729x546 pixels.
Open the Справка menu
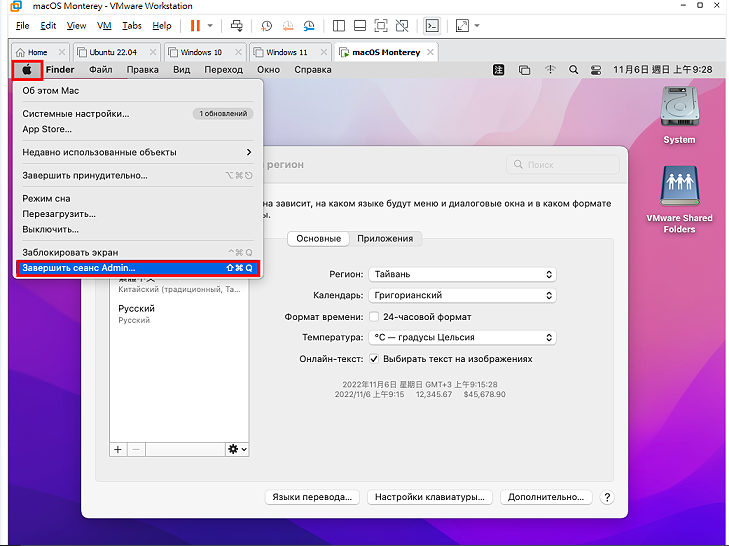[x=312, y=70]
